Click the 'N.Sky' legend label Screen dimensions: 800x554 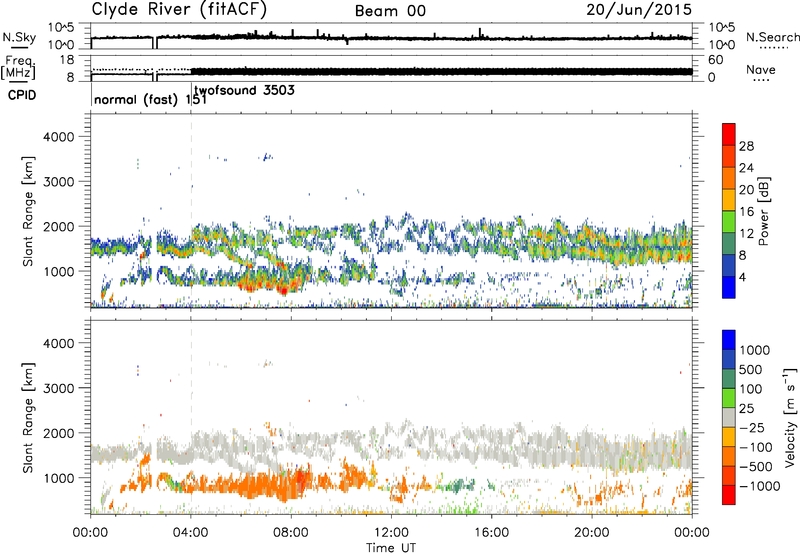(x=19, y=37)
